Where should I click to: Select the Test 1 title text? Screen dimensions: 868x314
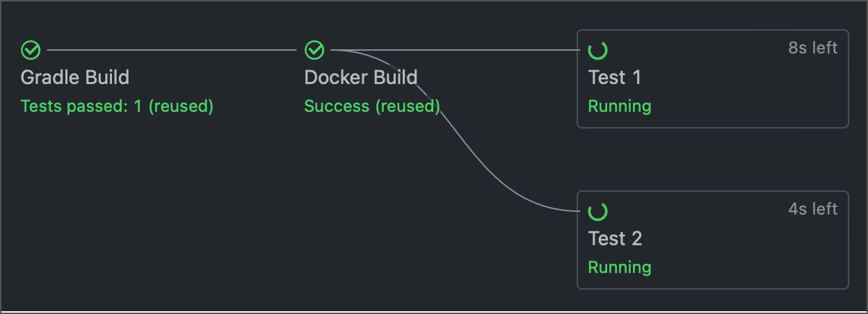coord(615,77)
